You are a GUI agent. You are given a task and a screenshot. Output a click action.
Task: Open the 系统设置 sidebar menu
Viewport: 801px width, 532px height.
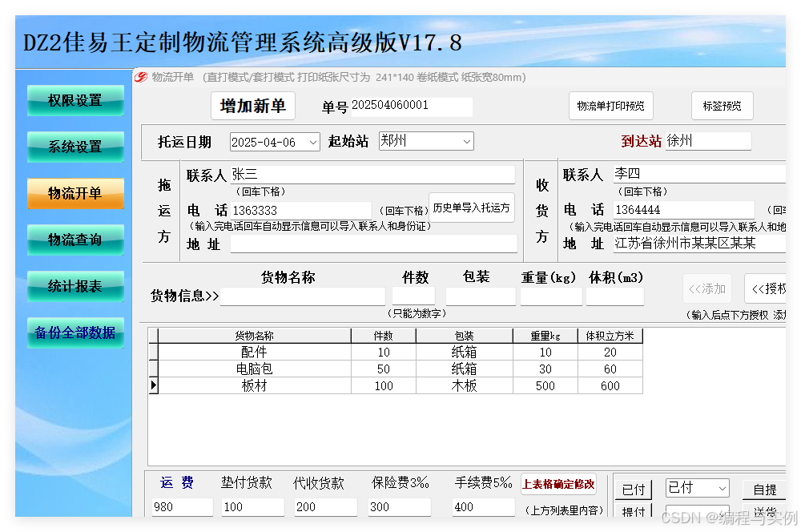pos(75,147)
